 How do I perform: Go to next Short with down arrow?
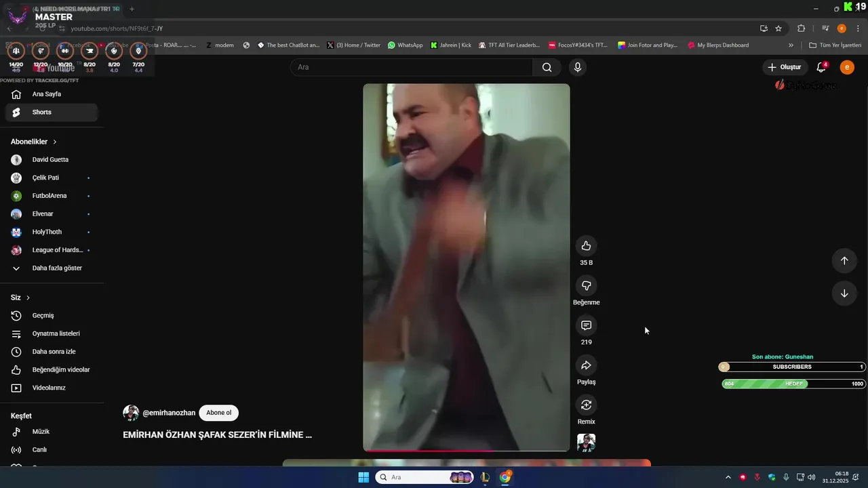point(844,293)
